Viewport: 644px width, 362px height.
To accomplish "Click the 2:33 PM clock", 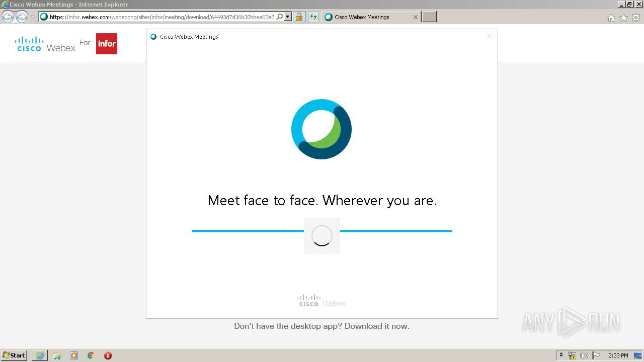I will coord(618,355).
